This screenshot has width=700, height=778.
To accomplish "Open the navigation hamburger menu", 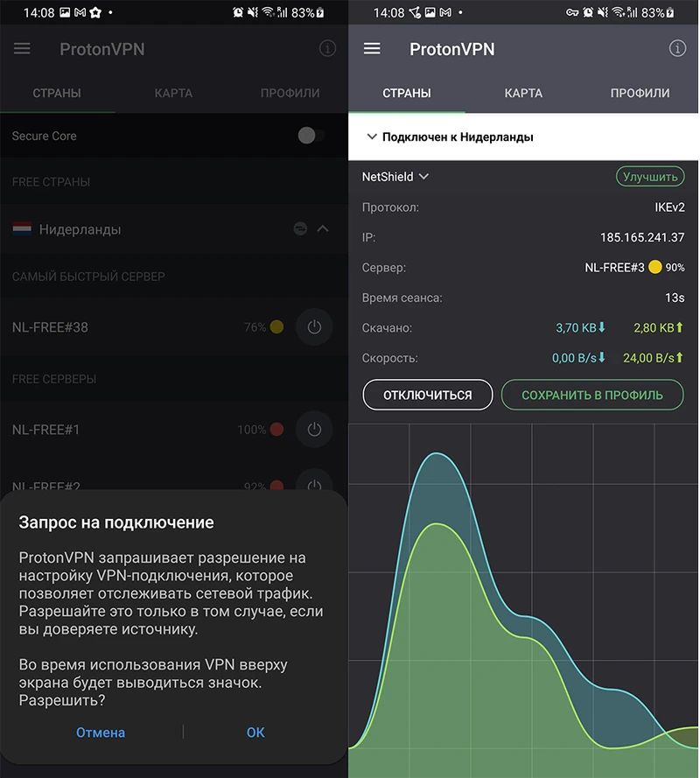I will click(x=22, y=48).
